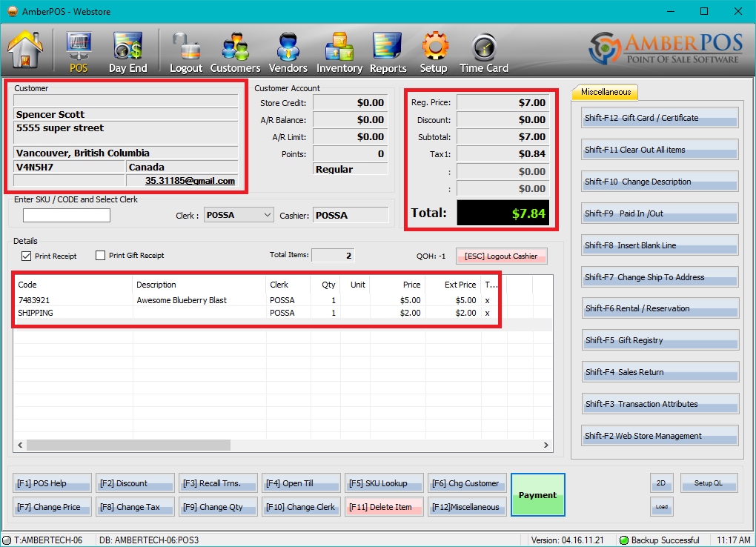Open the Setup gear icon
The image size is (756, 547).
434,52
